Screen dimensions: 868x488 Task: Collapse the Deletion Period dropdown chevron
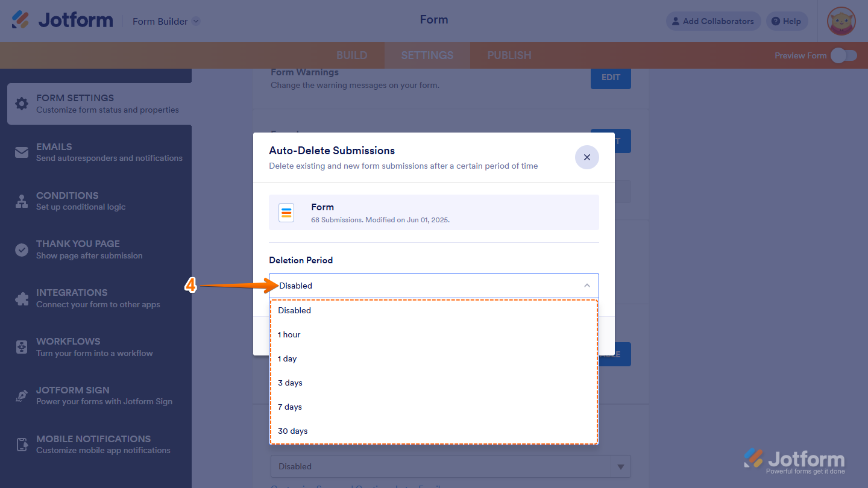coord(587,286)
